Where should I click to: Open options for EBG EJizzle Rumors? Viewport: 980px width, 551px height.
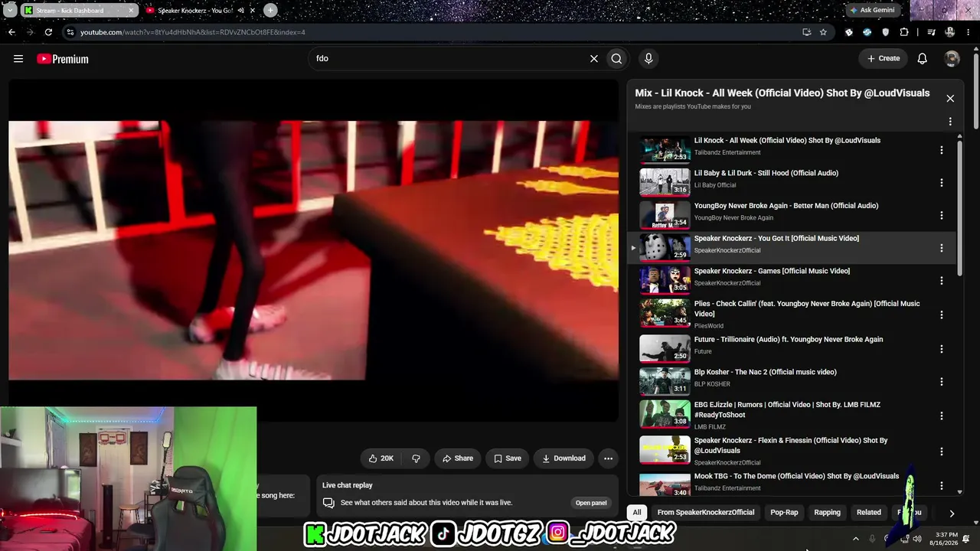[x=942, y=416]
